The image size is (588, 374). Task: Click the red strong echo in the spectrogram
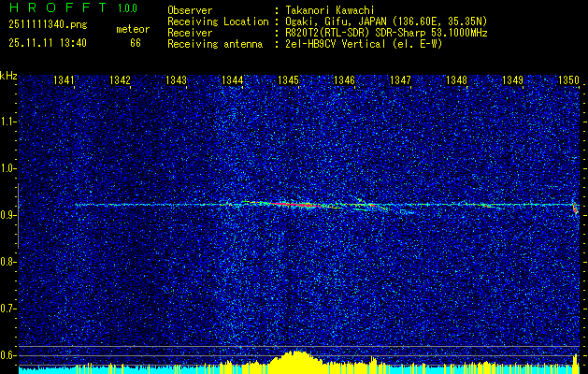pos(296,204)
